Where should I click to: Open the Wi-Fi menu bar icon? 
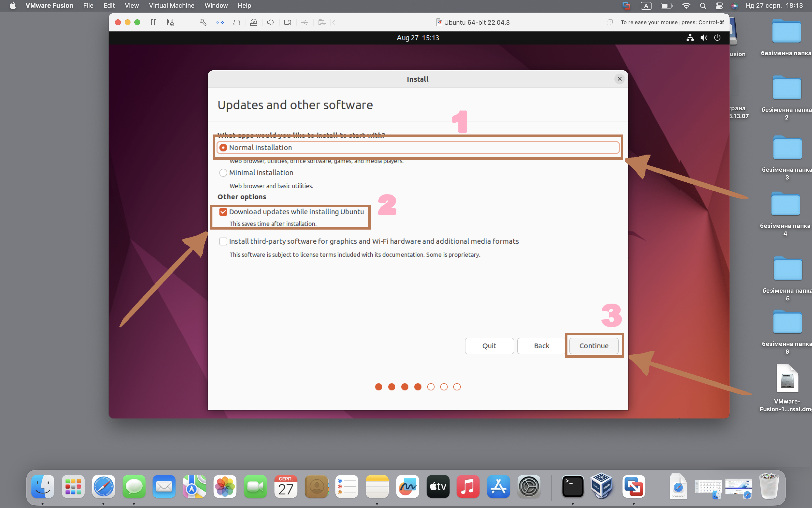[x=686, y=6]
